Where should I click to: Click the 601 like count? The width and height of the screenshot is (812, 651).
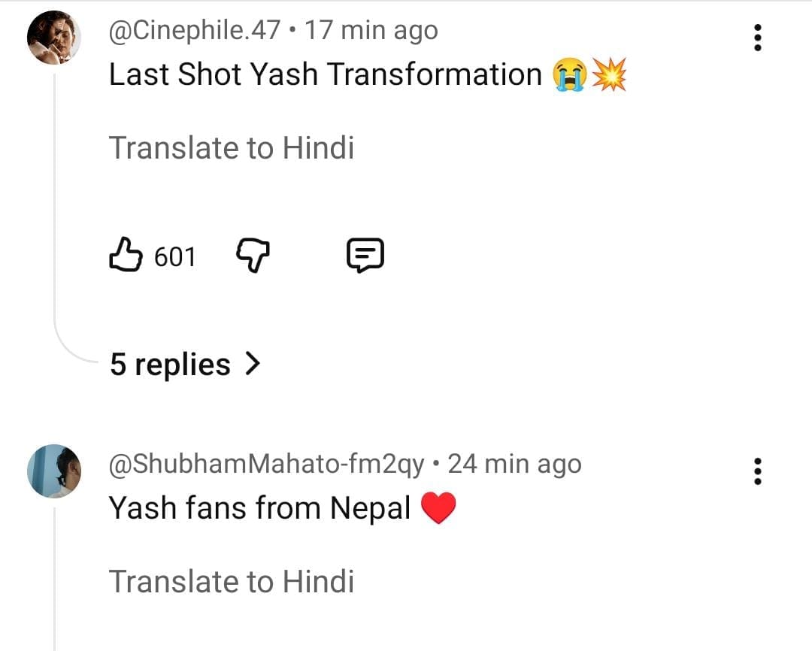click(174, 257)
